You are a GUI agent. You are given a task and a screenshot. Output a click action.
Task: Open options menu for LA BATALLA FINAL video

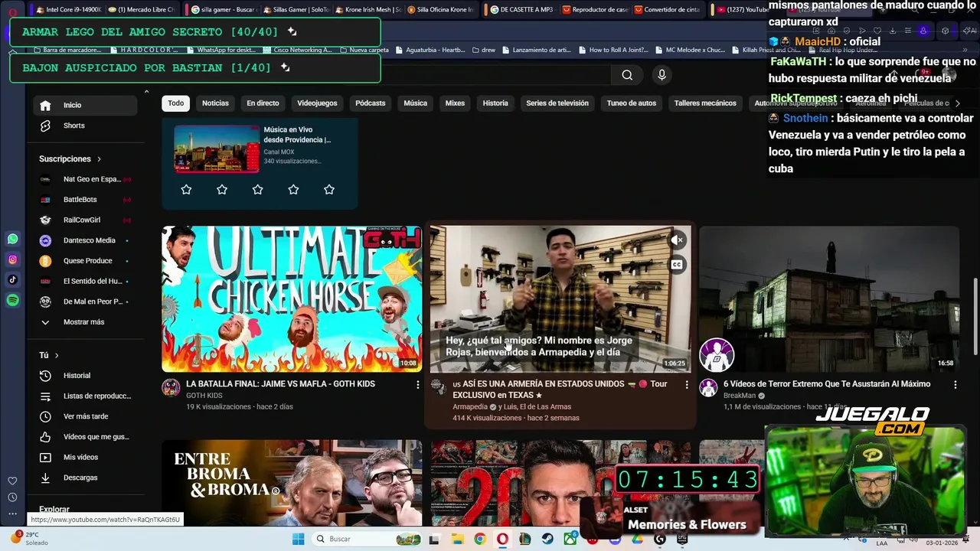tap(417, 384)
